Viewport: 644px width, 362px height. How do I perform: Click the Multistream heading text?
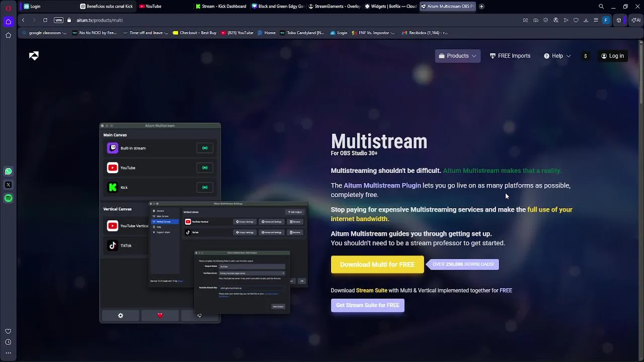point(379,141)
